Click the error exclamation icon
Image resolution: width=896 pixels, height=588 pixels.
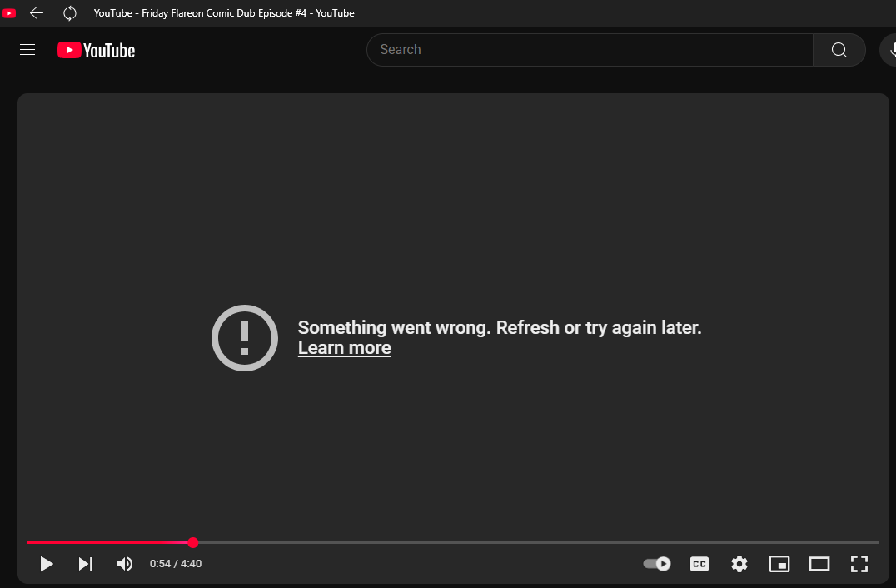244,338
